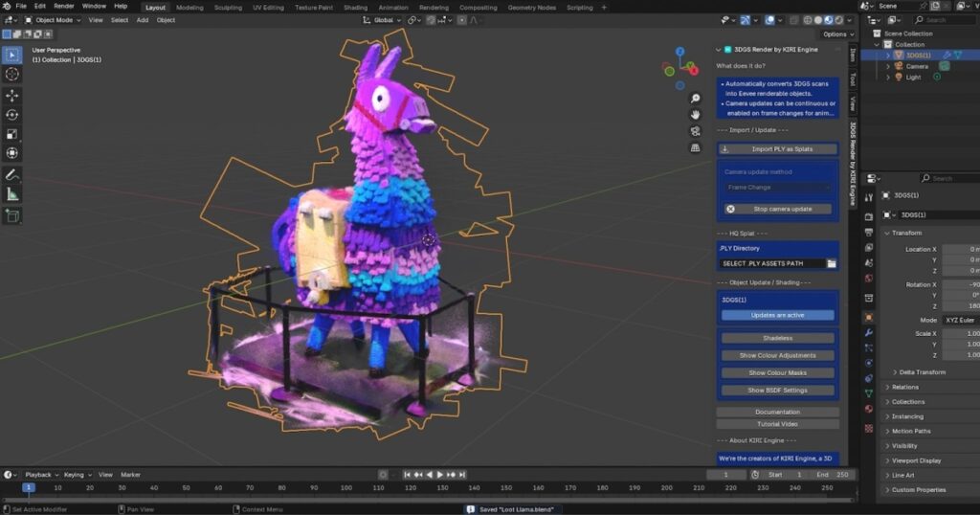Open the Modifiers wrench properties tab
Screen dimensions: 980x515
(x=869, y=332)
